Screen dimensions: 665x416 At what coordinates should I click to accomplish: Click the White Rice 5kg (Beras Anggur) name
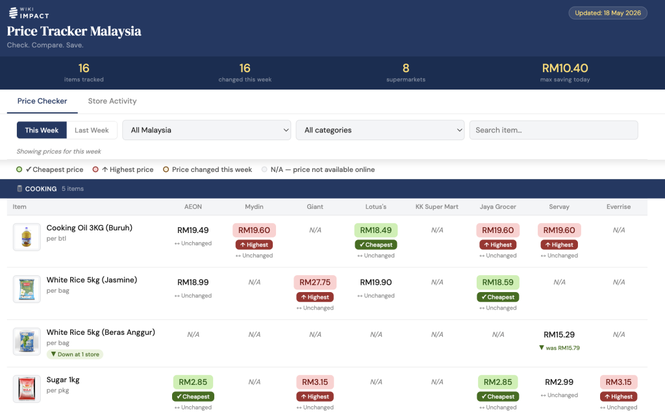tap(101, 332)
